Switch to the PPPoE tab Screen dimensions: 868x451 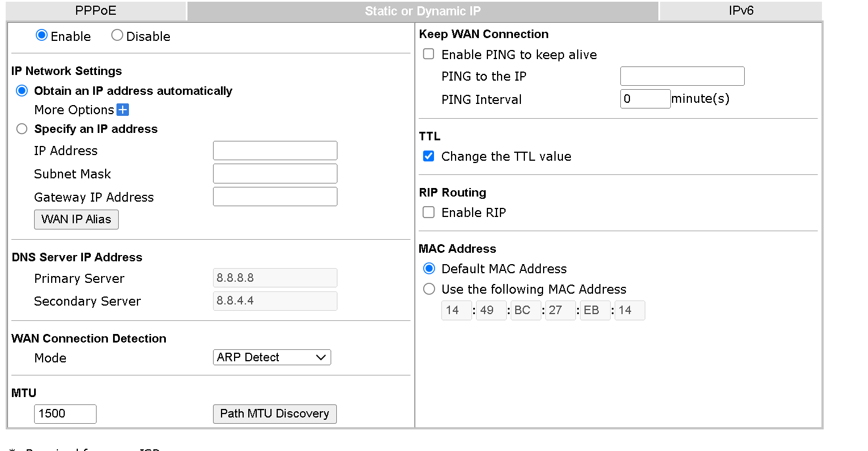pos(96,10)
